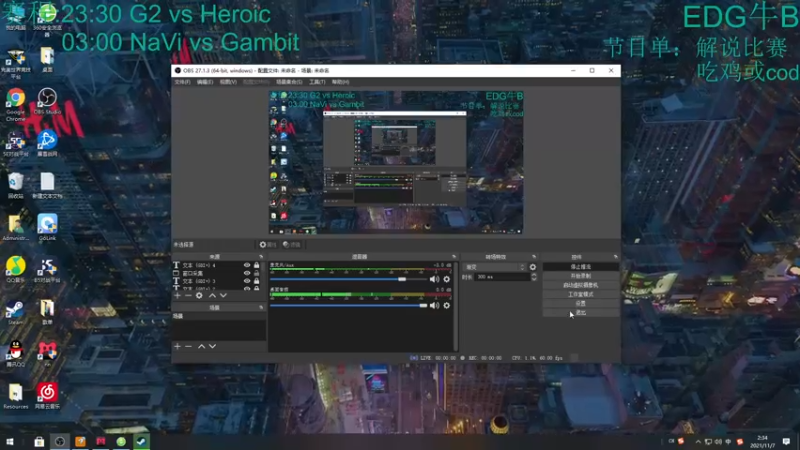Open Properties (属性) button above sources
This screenshot has height=450, width=800.
267,245
